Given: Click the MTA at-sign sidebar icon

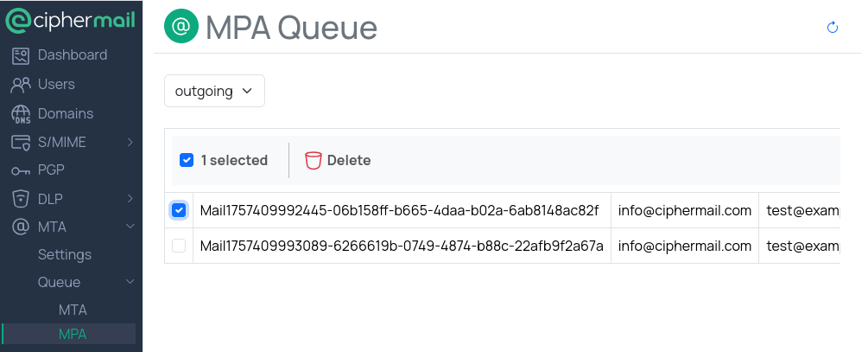Looking at the screenshot, I should pos(22,227).
